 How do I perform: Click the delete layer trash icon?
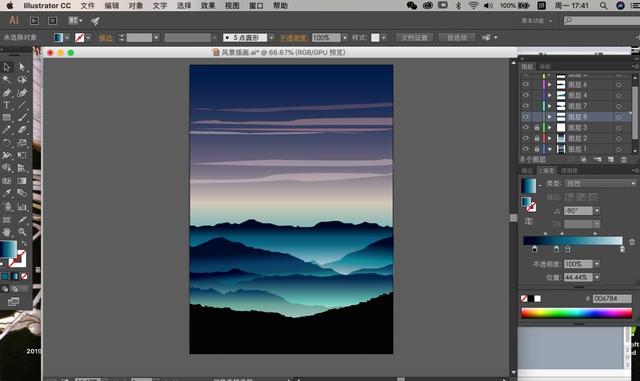pos(624,160)
